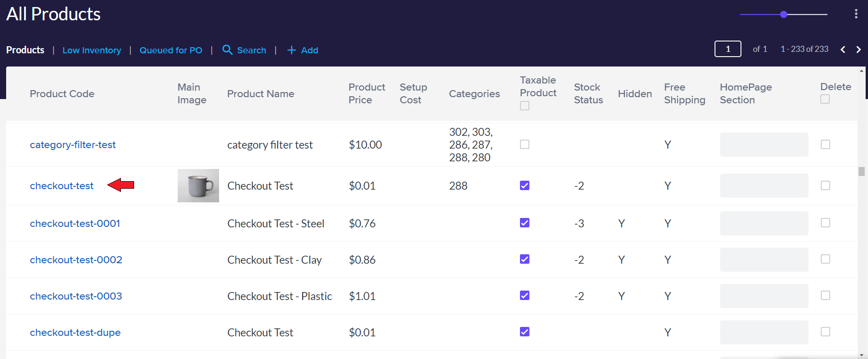This screenshot has width=868, height=359.
Task: Toggle the select-all Delete header checkbox
Action: point(825,99)
